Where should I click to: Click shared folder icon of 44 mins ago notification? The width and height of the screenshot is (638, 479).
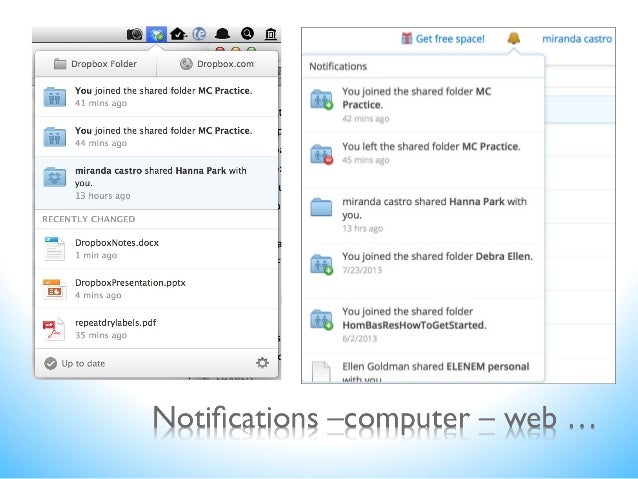point(55,137)
